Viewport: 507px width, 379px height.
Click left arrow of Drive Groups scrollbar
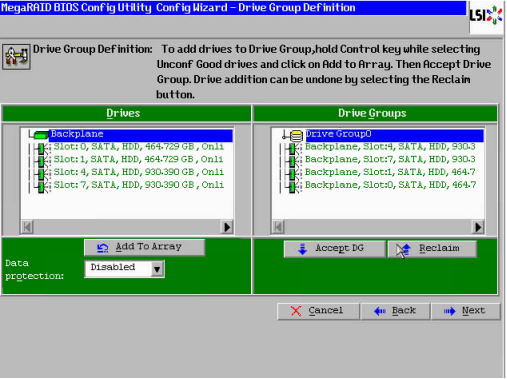pos(278,227)
